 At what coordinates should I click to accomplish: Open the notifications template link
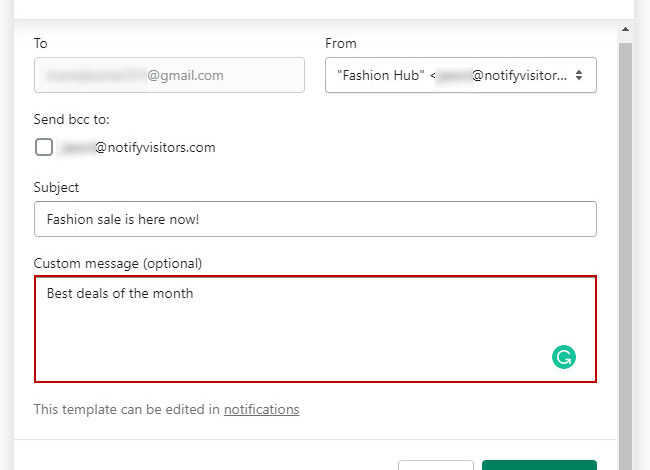(x=261, y=409)
